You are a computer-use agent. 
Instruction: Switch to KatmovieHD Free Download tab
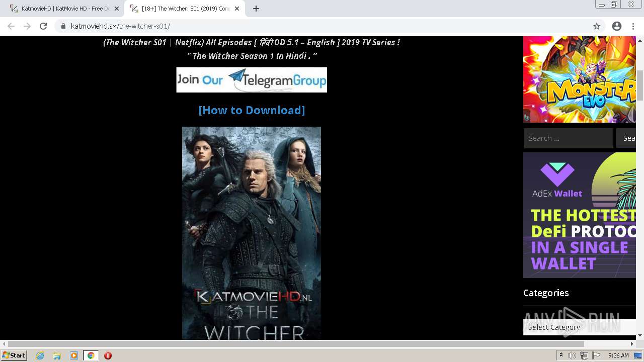[x=64, y=9]
